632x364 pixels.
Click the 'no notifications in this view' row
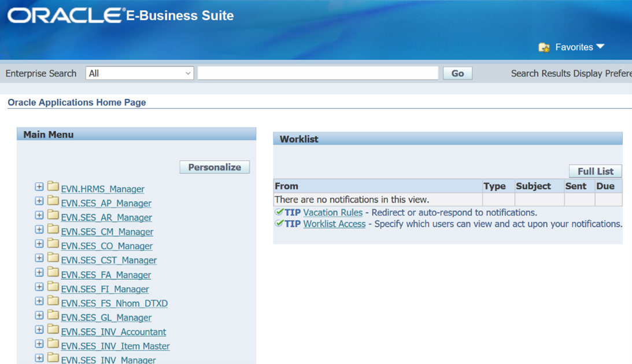tap(448, 199)
